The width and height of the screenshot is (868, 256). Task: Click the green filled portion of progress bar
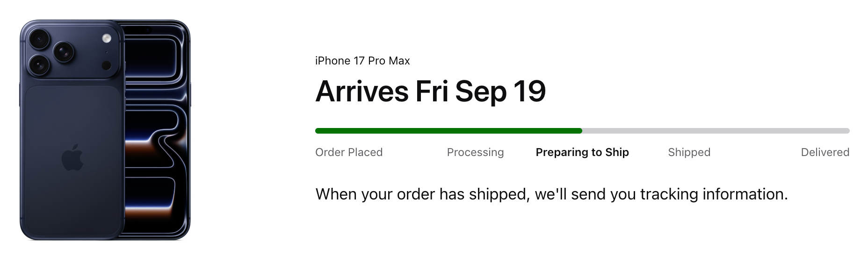pos(448,131)
